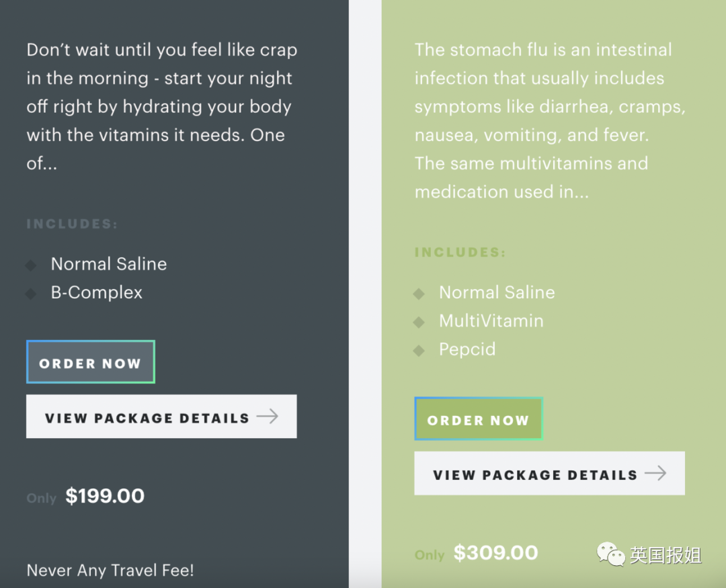Click the diamond bullet beside Normal Saline on the green card

[419, 294]
